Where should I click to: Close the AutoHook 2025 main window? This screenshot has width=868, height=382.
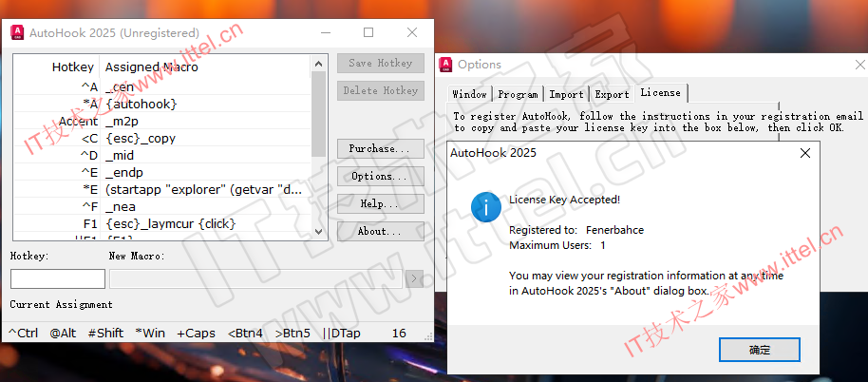point(412,32)
